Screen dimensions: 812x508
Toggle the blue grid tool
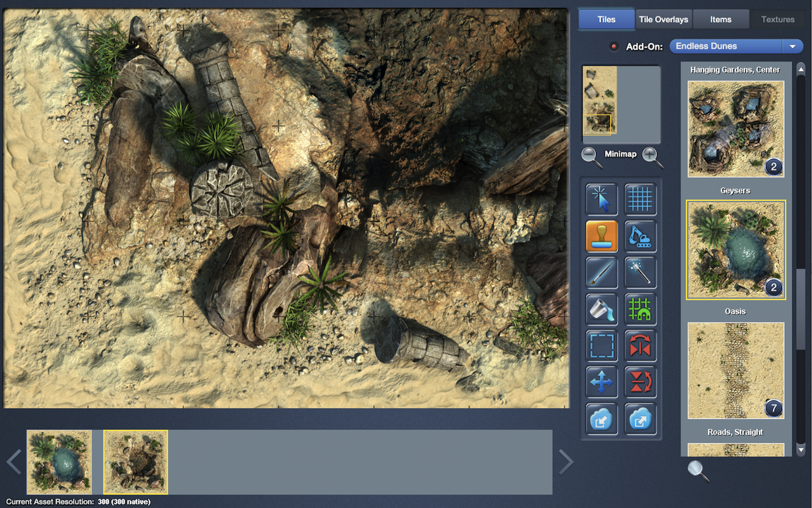pyautogui.click(x=640, y=200)
